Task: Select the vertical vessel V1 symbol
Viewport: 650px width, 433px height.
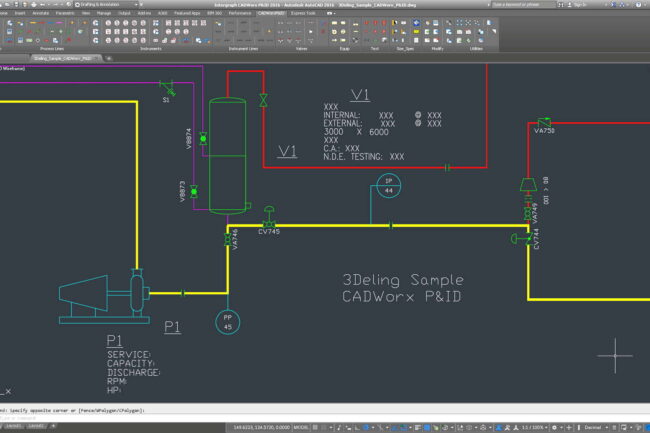Action: coord(227,154)
